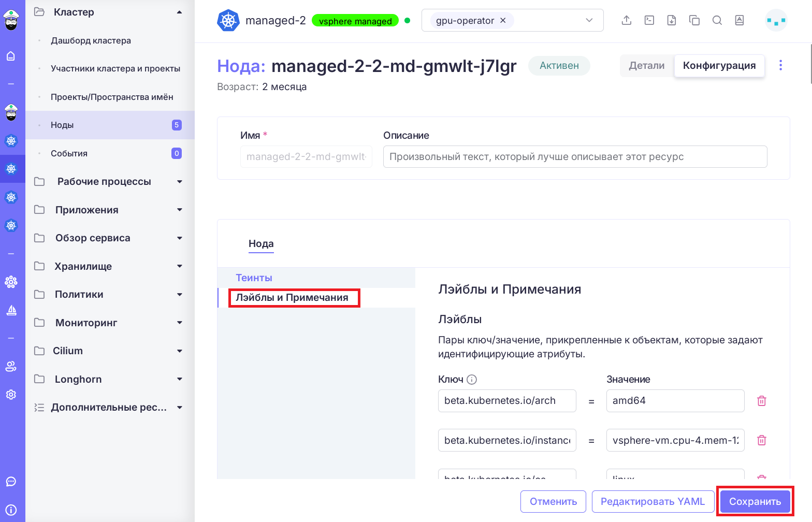The height and width of the screenshot is (522, 812).
Task: Click the user avatar in header
Action: pos(776,21)
